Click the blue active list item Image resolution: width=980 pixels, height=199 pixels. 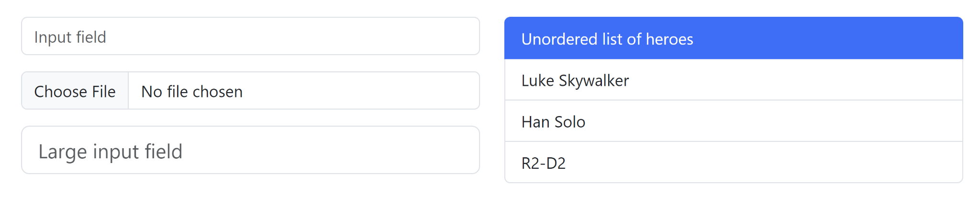(x=734, y=38)
